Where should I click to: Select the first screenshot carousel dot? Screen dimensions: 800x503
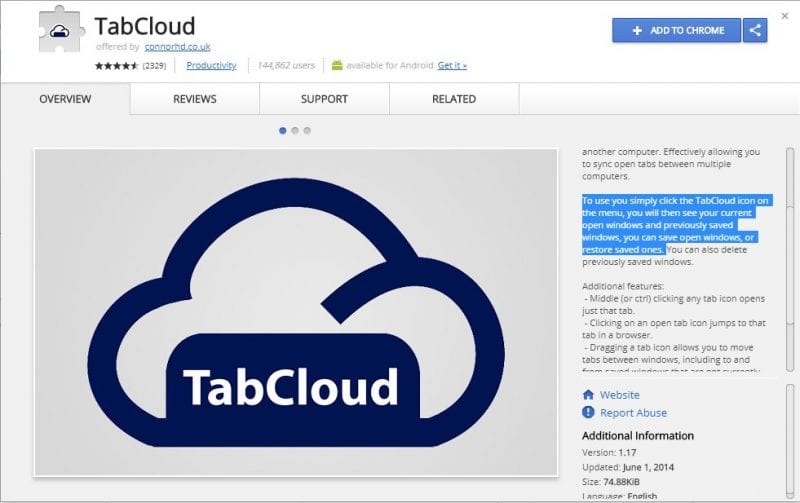pos(283,131)
